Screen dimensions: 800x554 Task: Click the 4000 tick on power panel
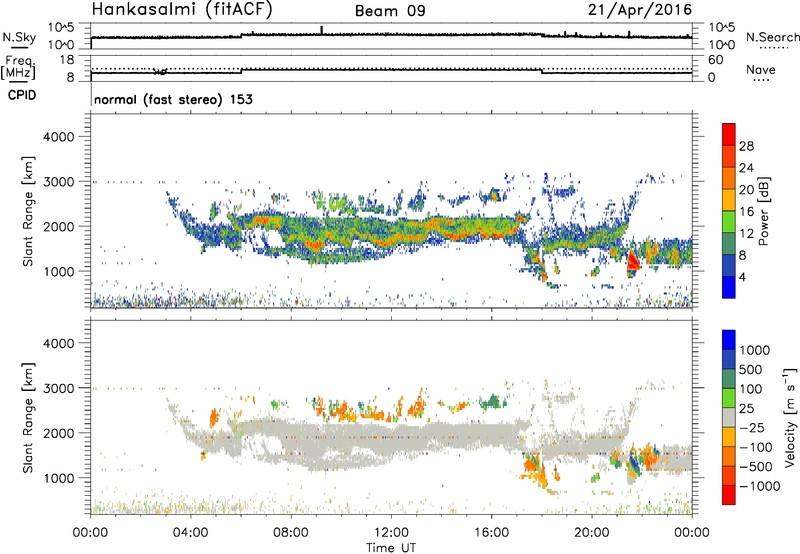point(58,137)
